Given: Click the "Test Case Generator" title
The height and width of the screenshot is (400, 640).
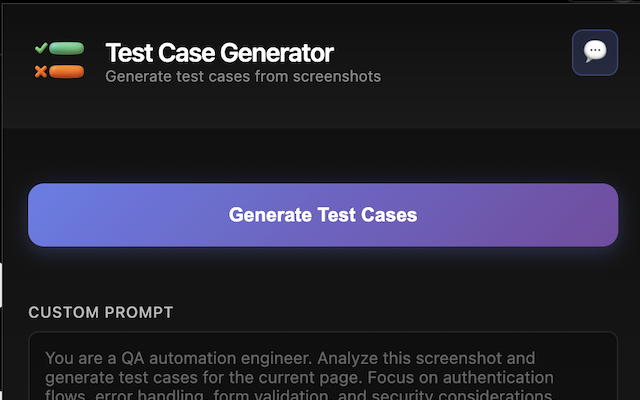Looking at the screenshot, I should coord(219,52).
